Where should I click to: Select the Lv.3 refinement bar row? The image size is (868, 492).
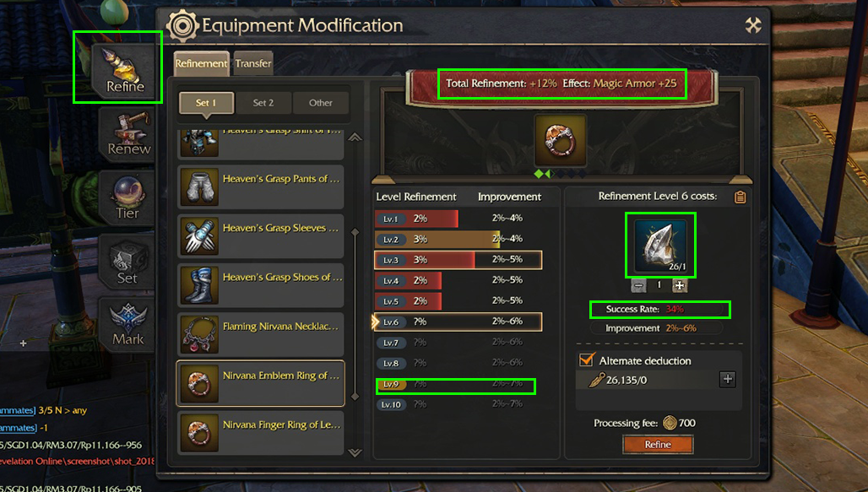pyautogui.click(x=458, y=260)
